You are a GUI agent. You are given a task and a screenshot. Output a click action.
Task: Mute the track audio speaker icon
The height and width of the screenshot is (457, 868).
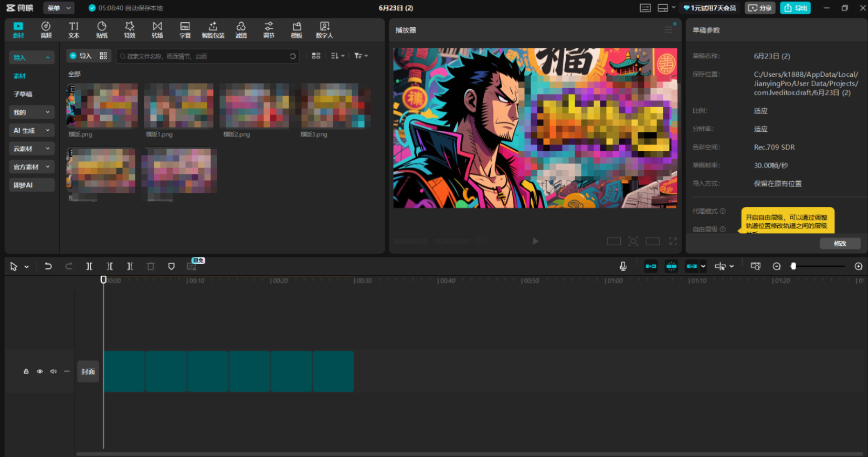click(53, 371)
